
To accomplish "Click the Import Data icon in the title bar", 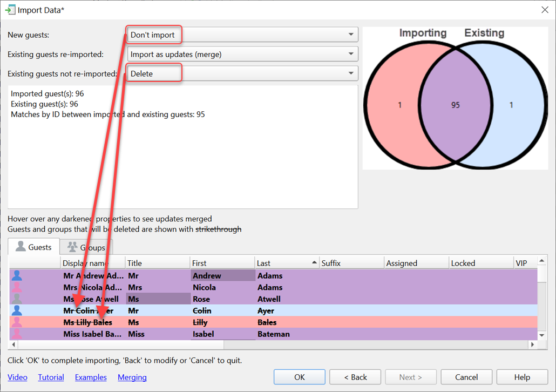I will [11, 9].
